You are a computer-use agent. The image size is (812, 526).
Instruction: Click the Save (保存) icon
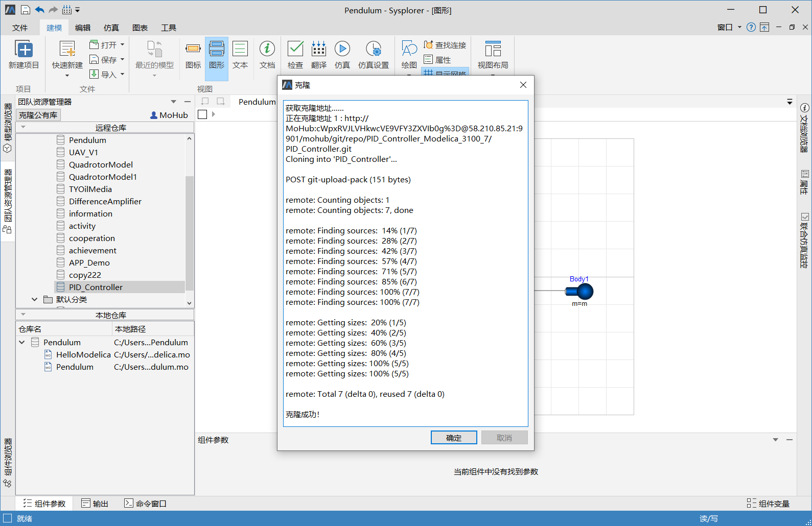tap(94, 59)
